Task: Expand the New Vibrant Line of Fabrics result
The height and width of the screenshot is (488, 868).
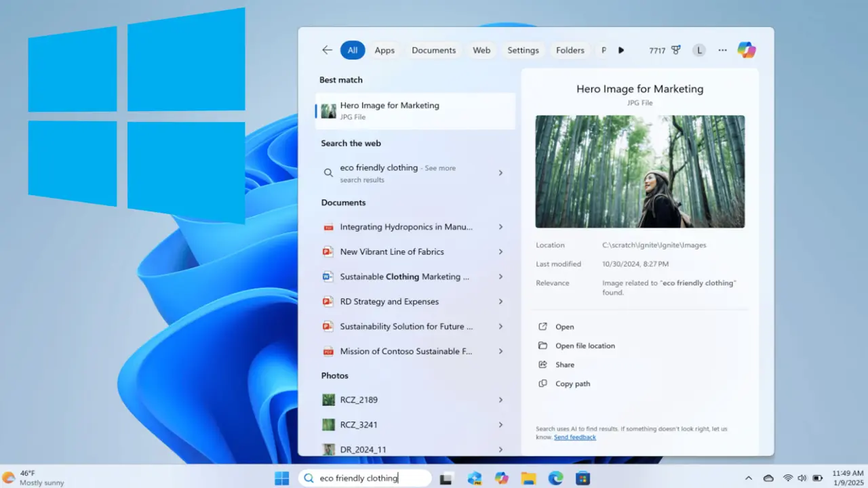Action: (500, 252)
